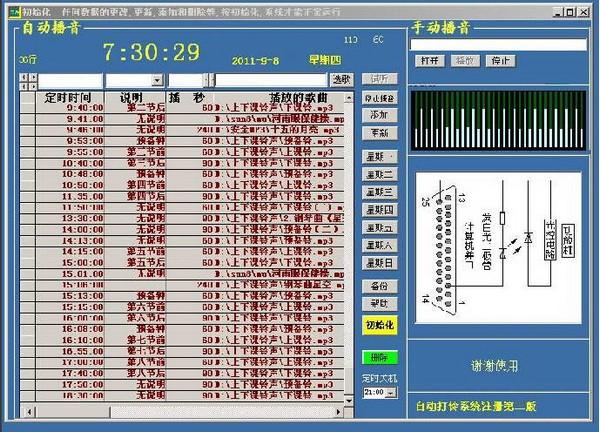Open help with the 帮助 button
600x432 pixels.
click(x=380, y=304)
